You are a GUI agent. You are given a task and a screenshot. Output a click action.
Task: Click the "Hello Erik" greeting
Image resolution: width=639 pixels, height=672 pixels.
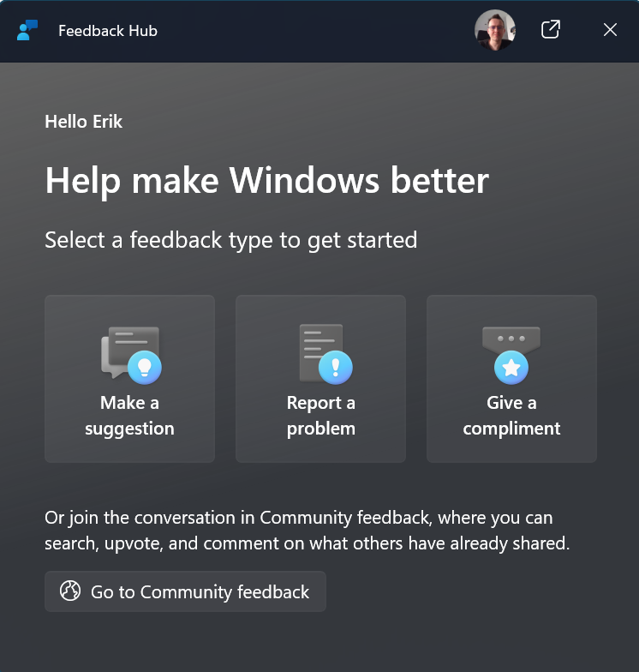click(84, 122)
